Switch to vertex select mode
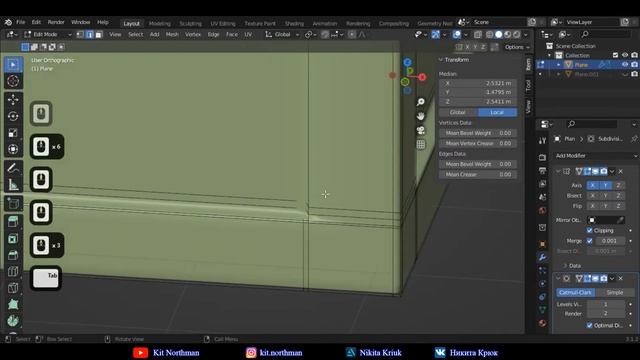The height and width of the screenshot is (360, 640). [x=80, y=35]
